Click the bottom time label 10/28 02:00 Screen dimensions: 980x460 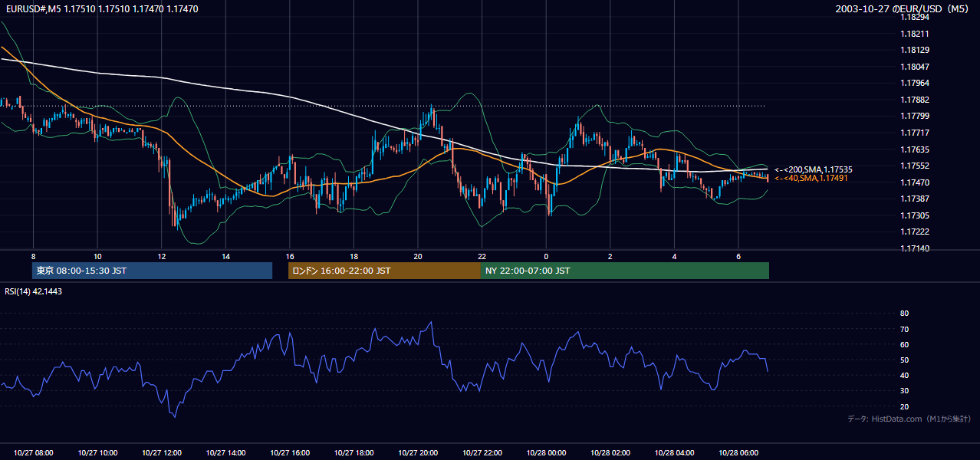[610, 453]
